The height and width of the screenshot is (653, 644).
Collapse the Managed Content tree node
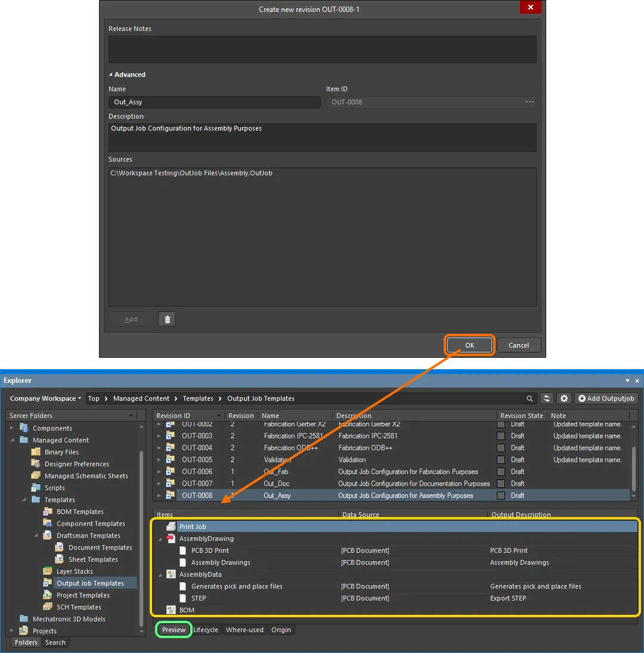12,440
